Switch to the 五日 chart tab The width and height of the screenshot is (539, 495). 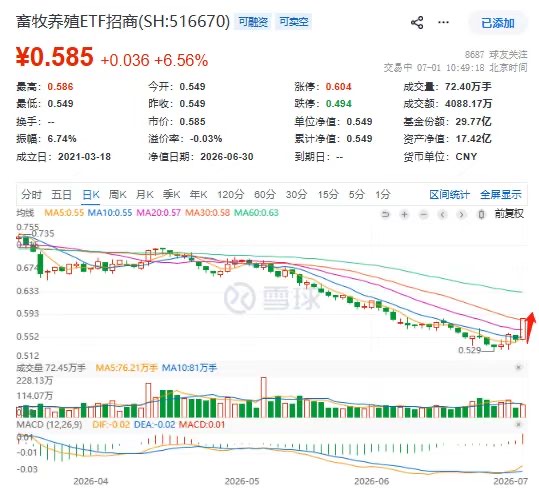62,195
